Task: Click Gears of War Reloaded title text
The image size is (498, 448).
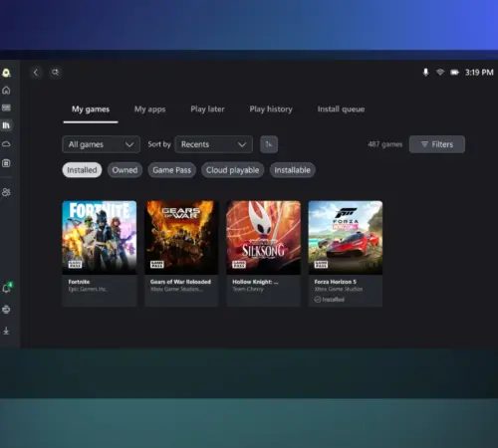Action: tap(180, 282)
